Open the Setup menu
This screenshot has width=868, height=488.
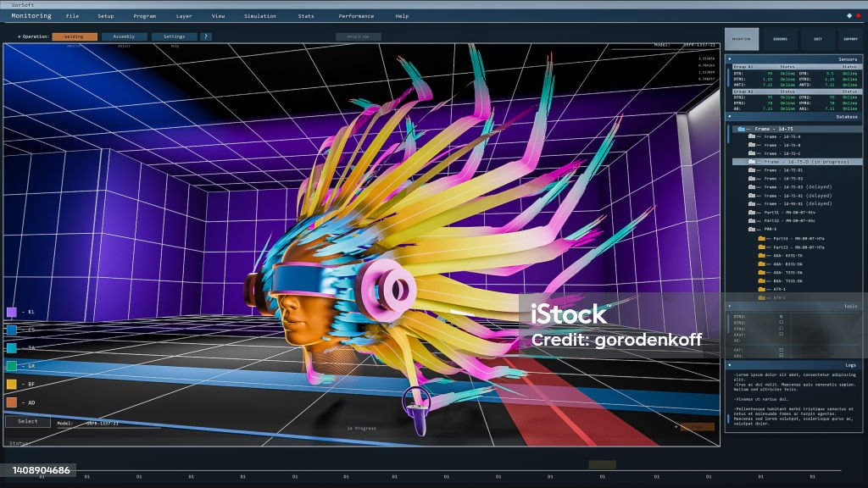[106, 16]
